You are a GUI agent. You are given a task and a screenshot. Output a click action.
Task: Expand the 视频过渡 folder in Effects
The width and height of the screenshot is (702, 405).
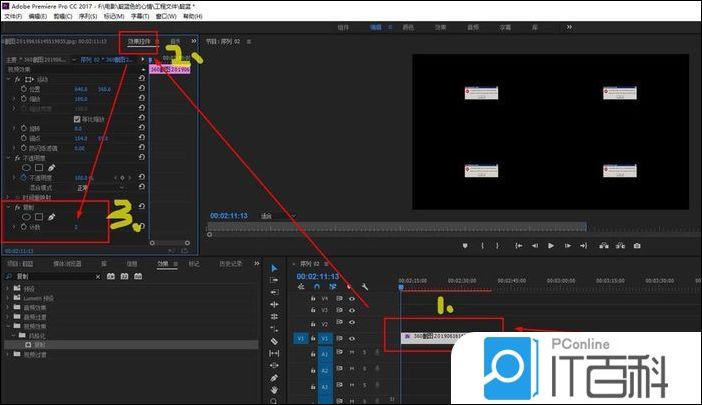[x=8, y=354]
